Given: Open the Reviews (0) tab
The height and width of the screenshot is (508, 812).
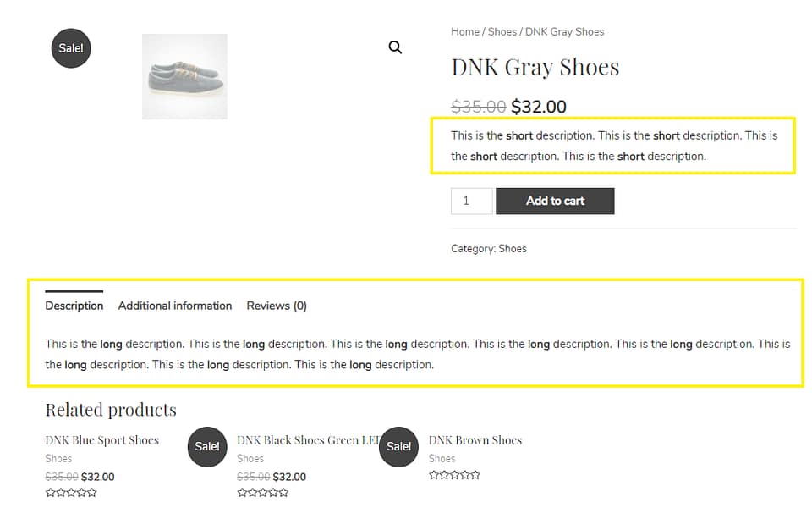Looking at the screenshot, I should pyautogui.click(x=276, y=306).
